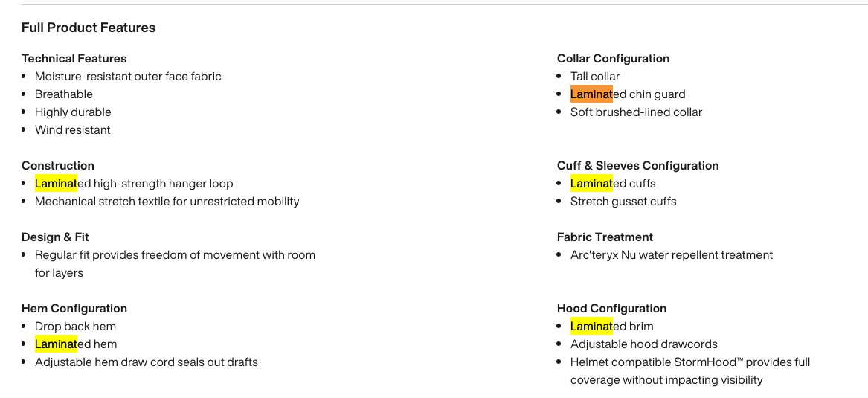Click the Laminated brim list item
This screenshot has height=398, width=868.
[611, 326]
